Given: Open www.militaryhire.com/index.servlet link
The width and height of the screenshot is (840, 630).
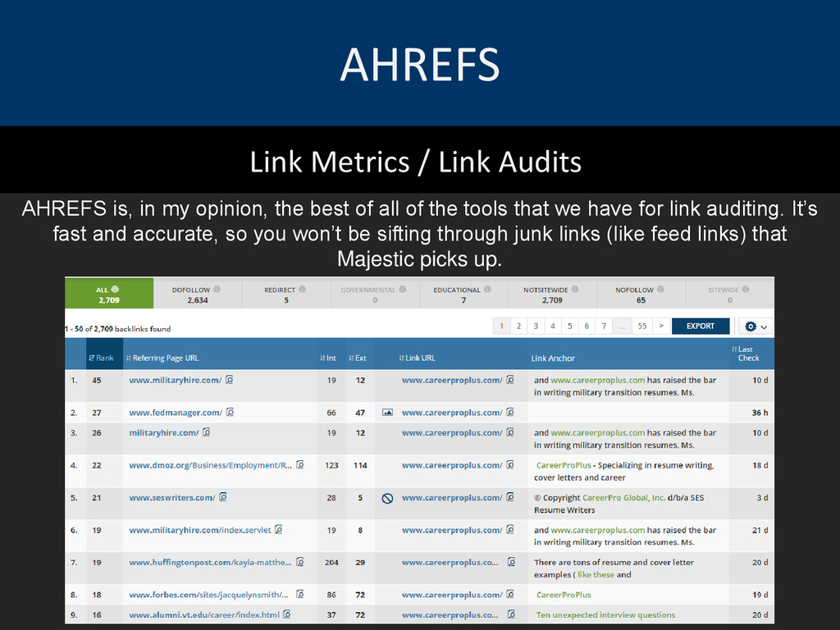Looking at the screenshot, I should (x=200, y=531).
